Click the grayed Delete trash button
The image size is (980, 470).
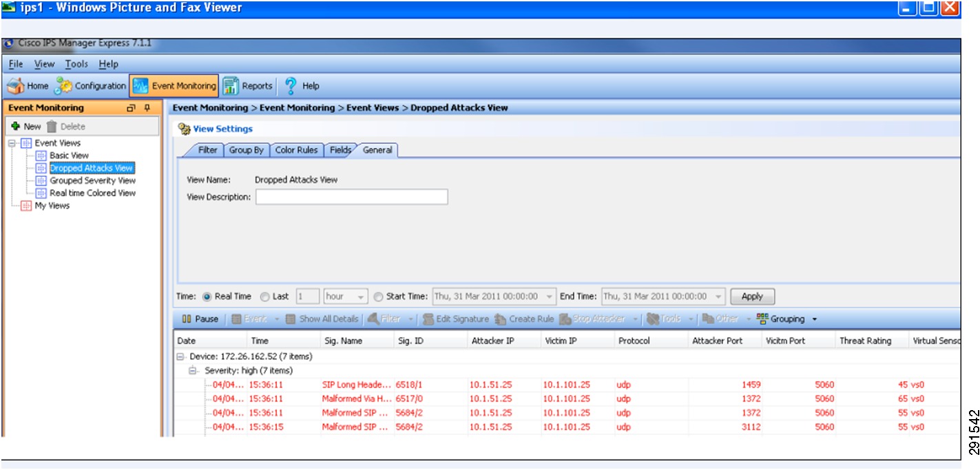coord(65,127)
